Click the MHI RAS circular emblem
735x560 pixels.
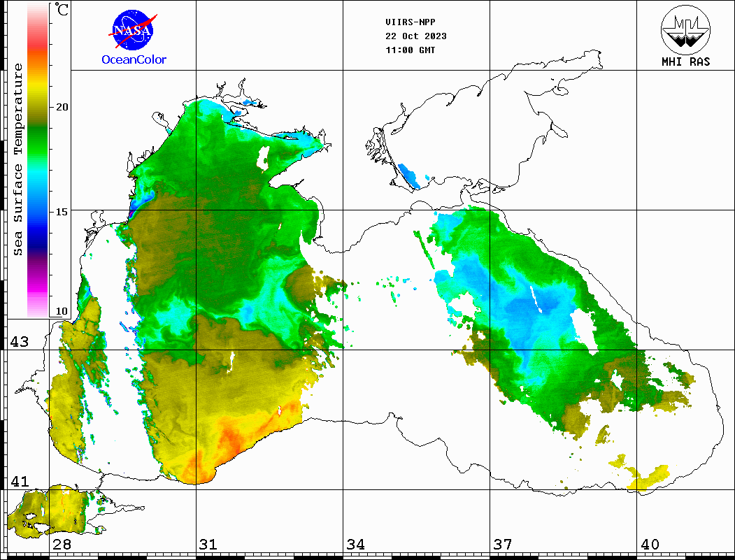(x=685, y=29)
